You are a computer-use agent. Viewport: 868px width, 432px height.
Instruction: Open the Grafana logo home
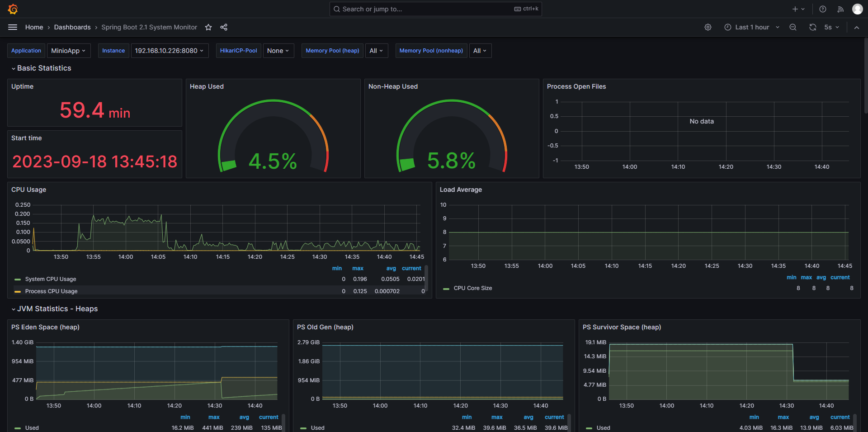pyautogui.click(x=13, y=9)
